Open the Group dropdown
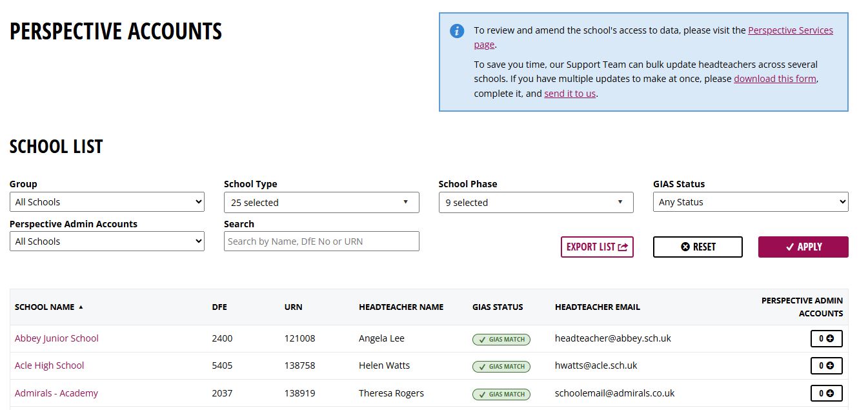The height and width of the screenshot is (410, 868). coord(107,202)
